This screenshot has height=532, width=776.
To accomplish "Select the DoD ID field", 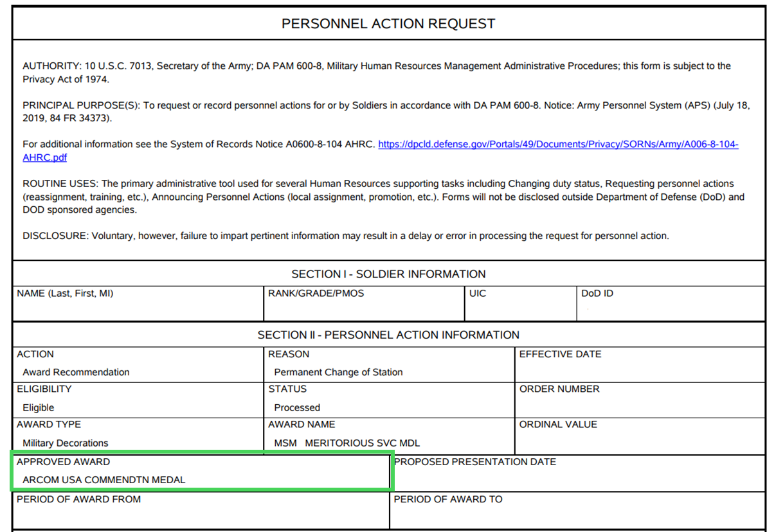I will [x=671, y=304].
